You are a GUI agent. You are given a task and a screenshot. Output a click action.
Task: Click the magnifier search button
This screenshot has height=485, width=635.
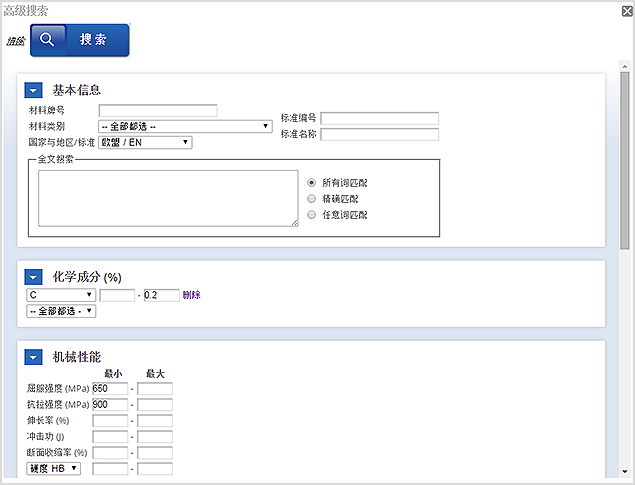tap(79, 40)
